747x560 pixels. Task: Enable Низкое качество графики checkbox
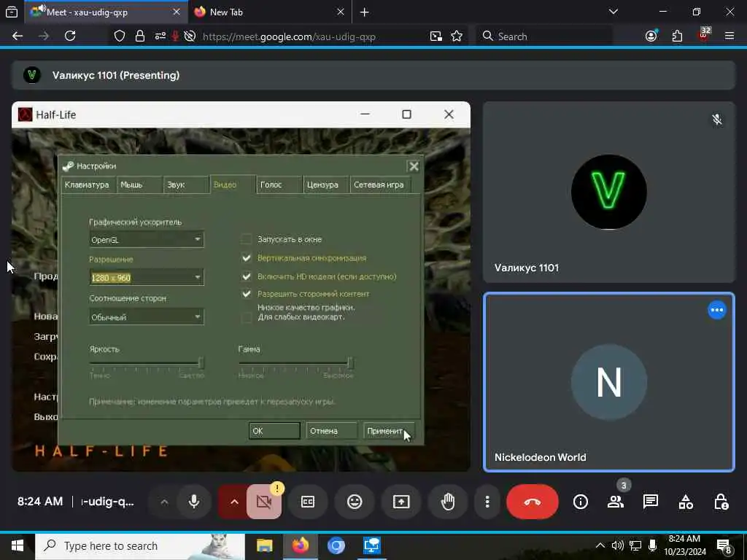[x=247, y=317]
